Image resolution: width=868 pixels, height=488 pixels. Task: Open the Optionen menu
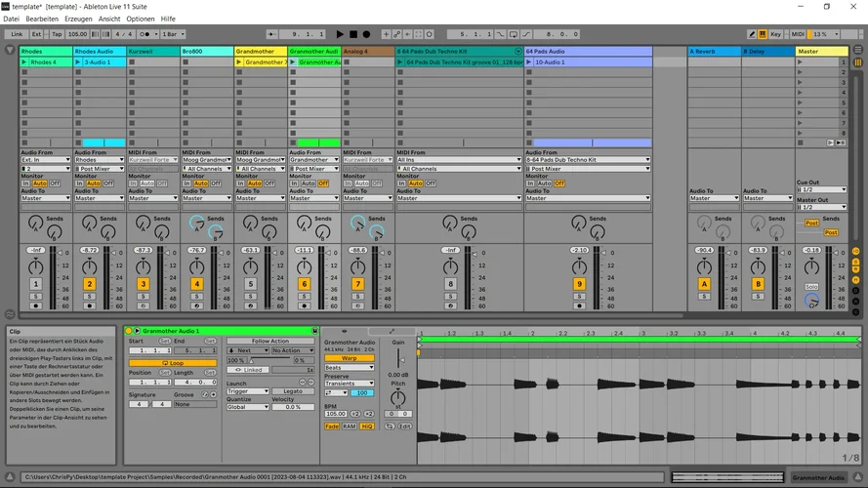[x=140, y=19]
